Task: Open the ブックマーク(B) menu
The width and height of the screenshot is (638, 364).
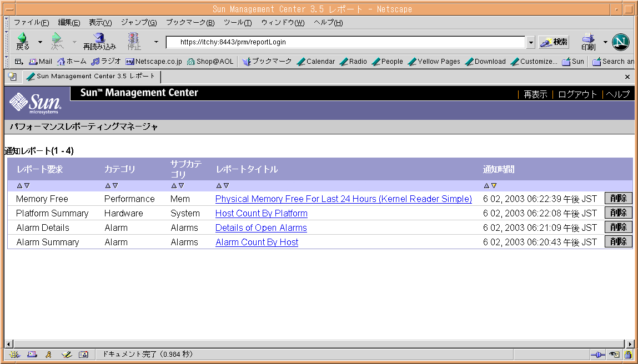Action: 190,22
